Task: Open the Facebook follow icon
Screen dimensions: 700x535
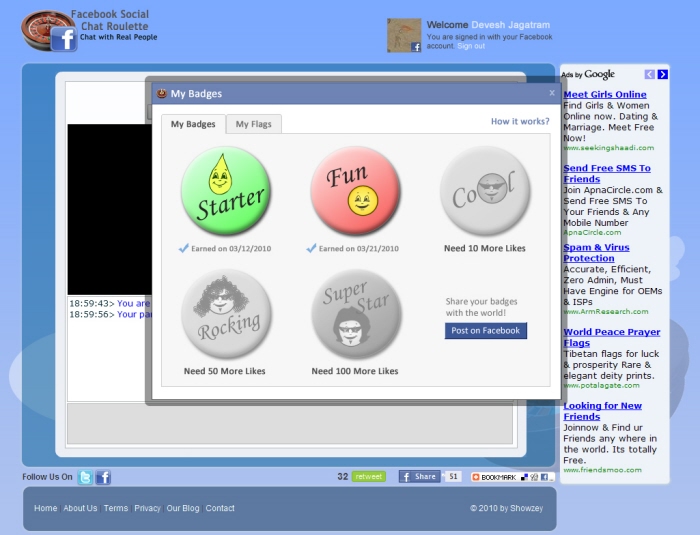Action: point(103,477)
